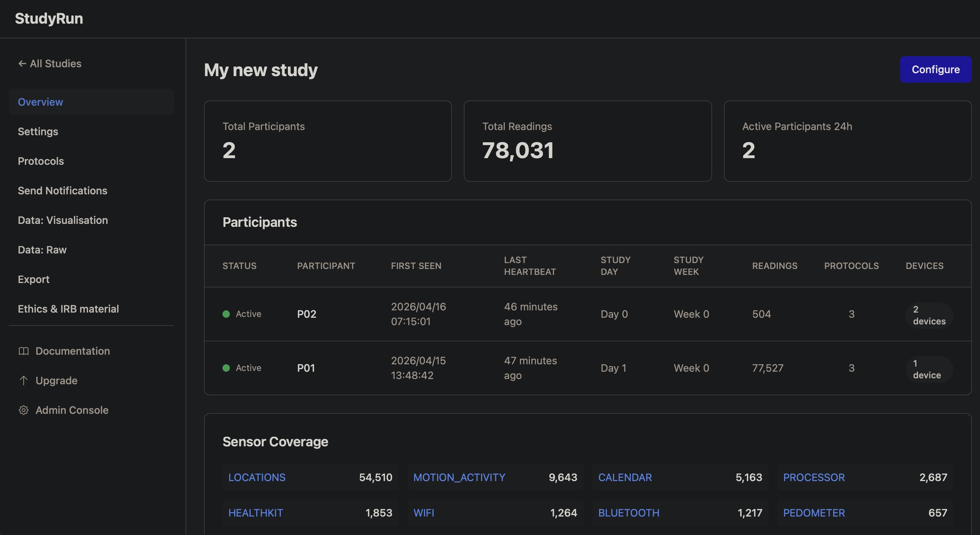Click the Total Readings value 78,031
The height and width of the screenshot is (535, 980).
518,151
